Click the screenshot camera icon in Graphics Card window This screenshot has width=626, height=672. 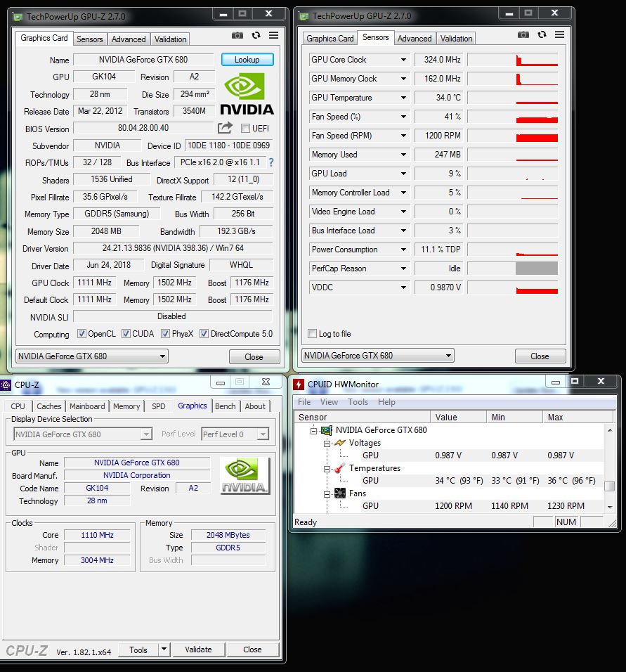pos(237,35)
